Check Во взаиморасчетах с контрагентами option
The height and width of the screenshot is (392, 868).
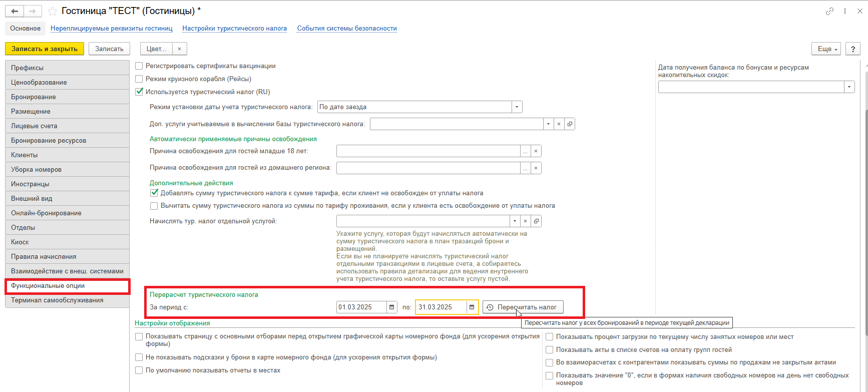click(x=550, y=362)
